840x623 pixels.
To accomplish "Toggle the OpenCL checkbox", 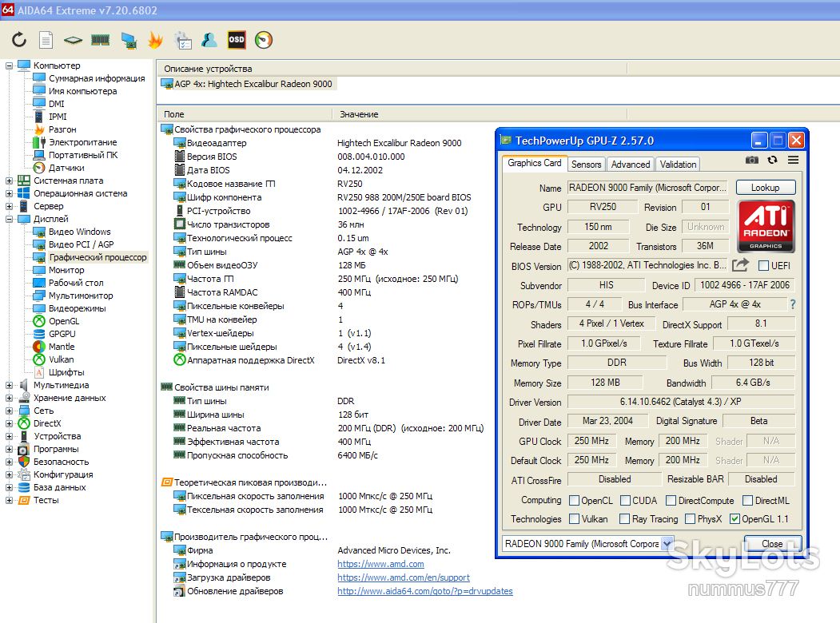I will (x=574, y=501).
